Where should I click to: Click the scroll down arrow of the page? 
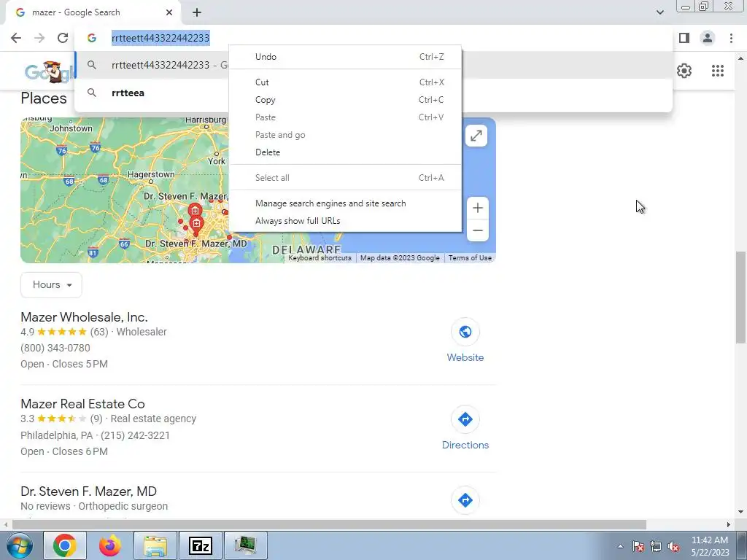[740, 513]
